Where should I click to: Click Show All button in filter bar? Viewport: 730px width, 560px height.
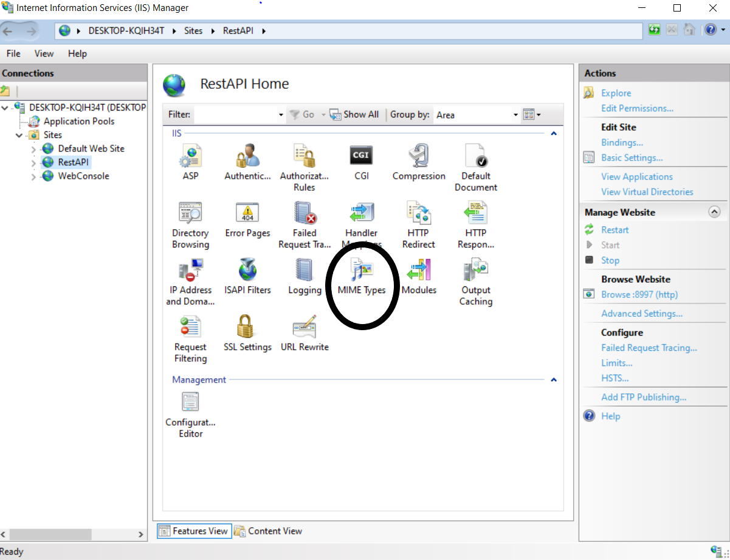tap(354, 114)
